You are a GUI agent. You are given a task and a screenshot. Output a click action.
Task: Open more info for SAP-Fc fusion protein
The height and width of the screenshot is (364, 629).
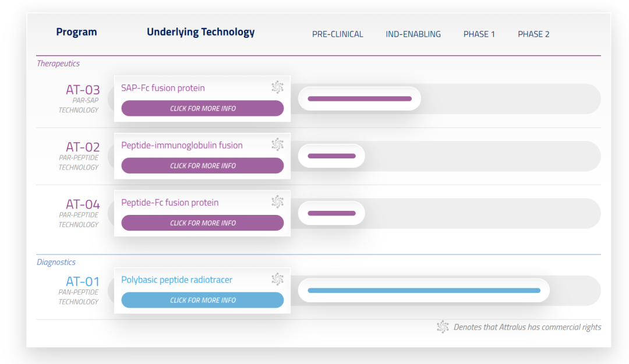click(202, 108)
